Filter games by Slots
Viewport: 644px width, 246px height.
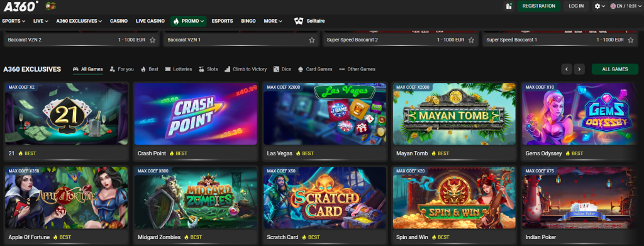tap(208, 69)
